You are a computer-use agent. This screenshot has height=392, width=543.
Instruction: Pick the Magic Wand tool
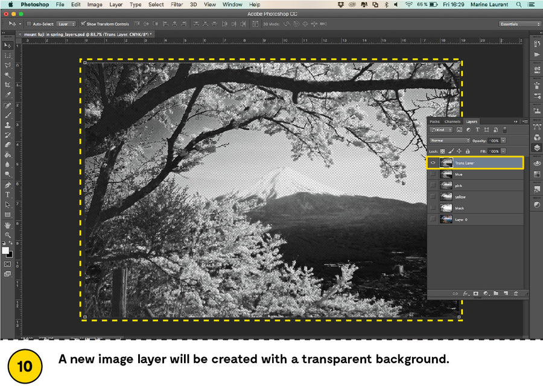point(8,75)
